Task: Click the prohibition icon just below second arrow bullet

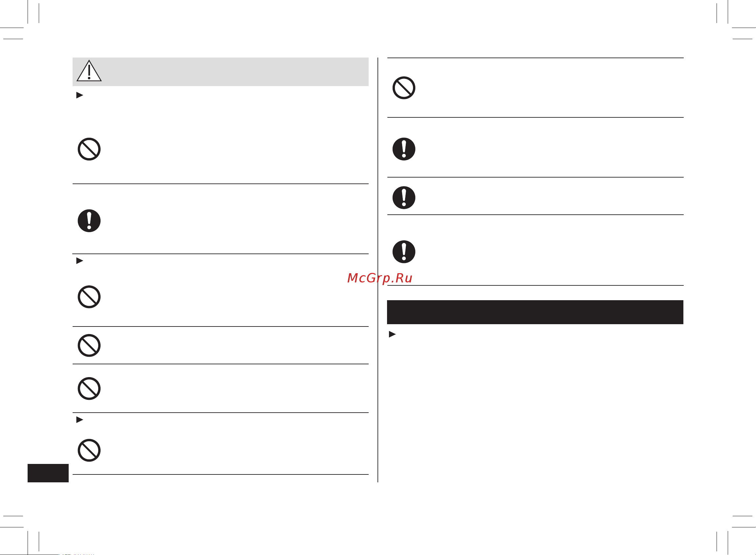Action: point(89,297)
